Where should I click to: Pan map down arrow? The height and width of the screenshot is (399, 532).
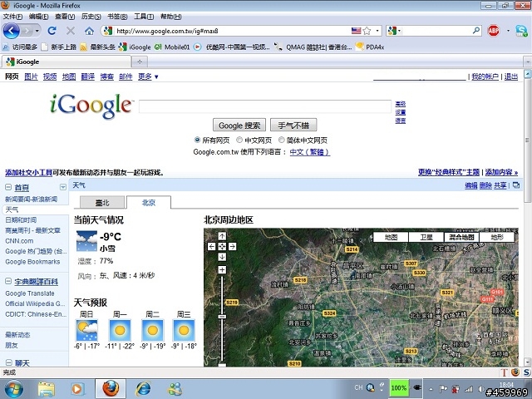coord(222,257)
